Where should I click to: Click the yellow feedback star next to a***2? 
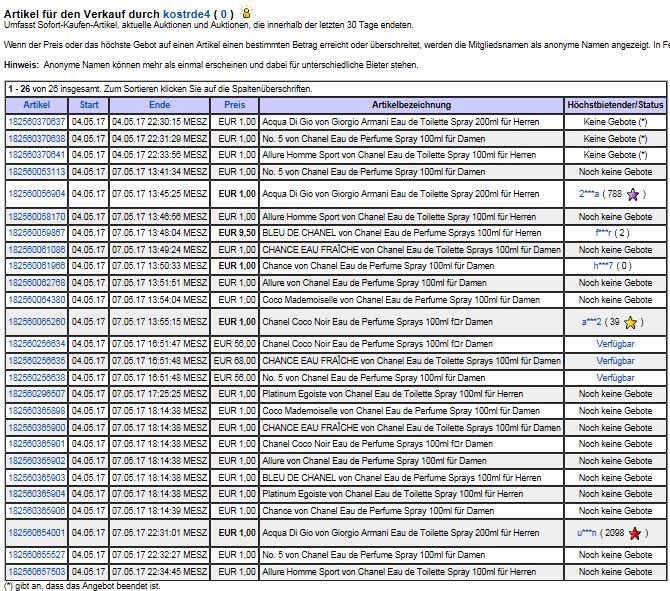click(630, 322)
